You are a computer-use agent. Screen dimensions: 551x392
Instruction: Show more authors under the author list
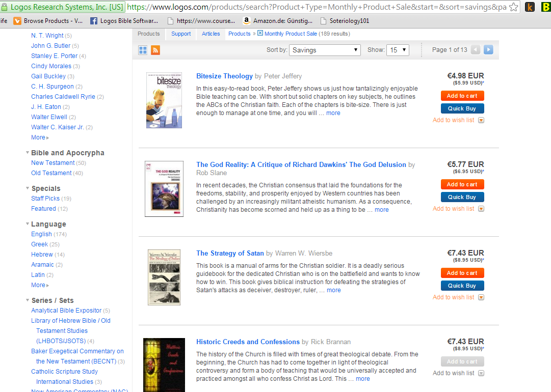point(40,137)
